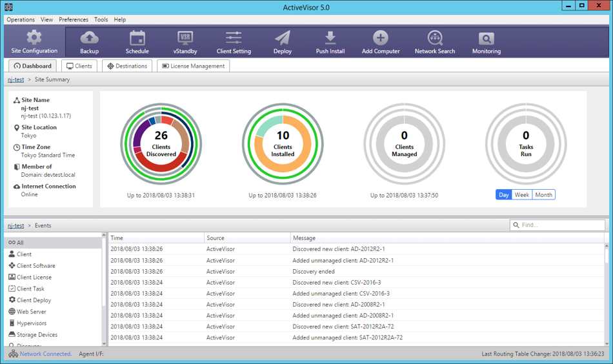Select the Month time range
Screen dimensions: 613x364
(544, 195)
